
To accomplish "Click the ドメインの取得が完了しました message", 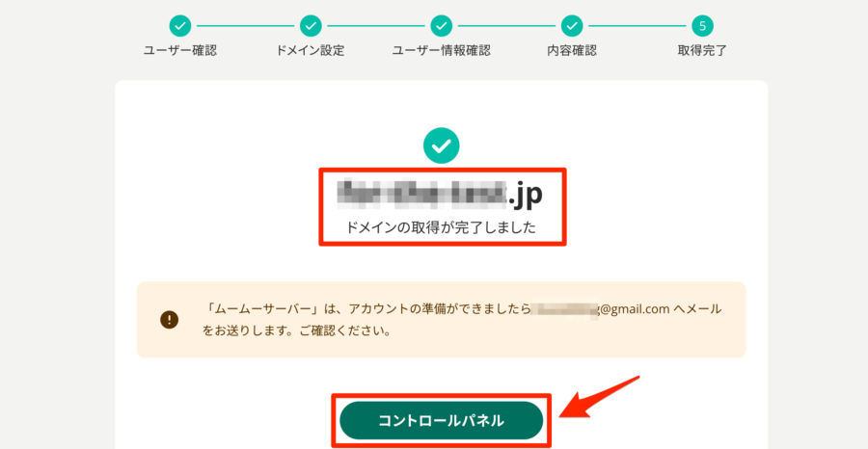I will [441, 227].
